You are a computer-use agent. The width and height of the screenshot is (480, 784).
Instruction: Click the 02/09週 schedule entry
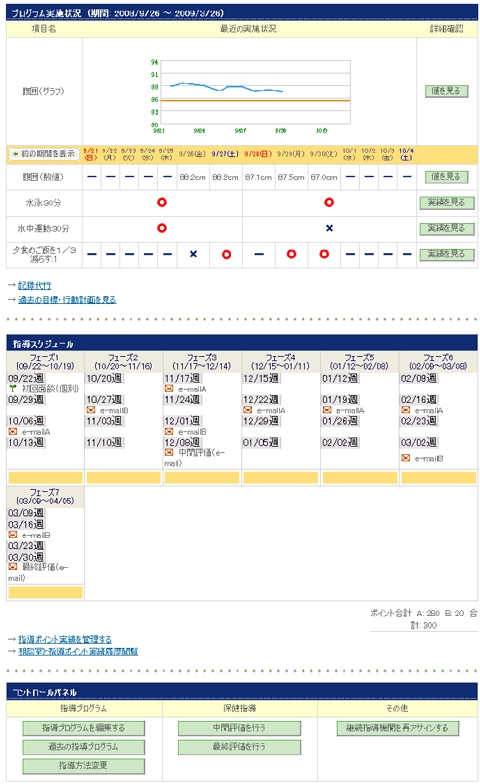[x=419, y=378]
